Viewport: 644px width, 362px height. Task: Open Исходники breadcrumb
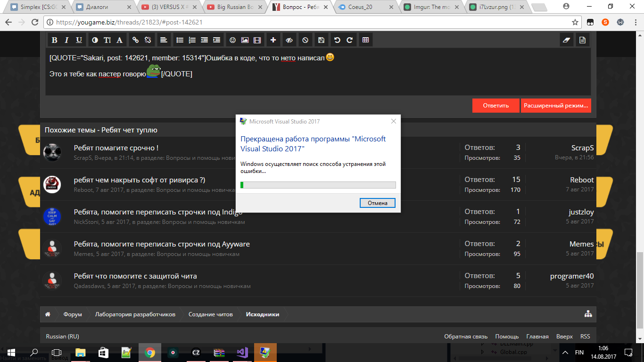263,314
